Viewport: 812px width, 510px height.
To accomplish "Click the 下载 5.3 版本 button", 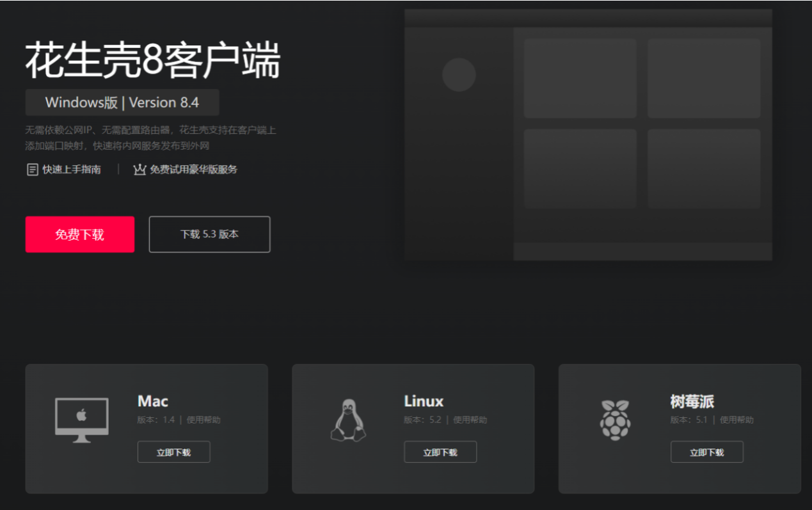I will 209,234.
